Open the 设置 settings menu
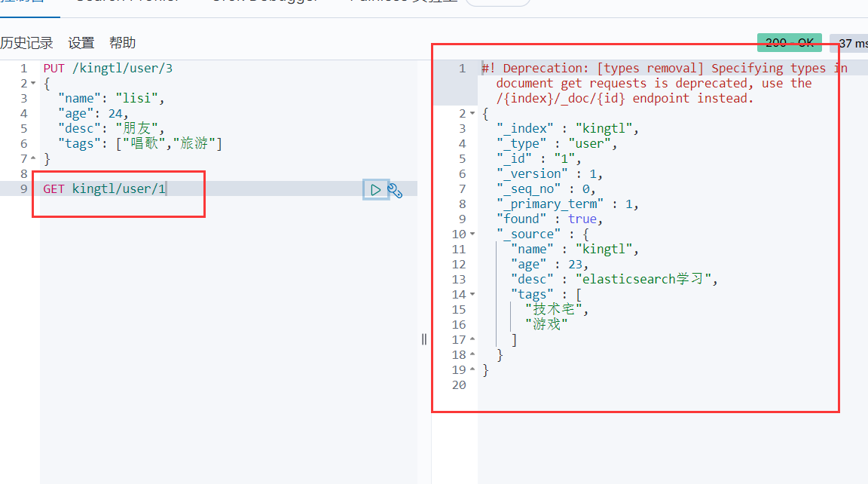The width and height of the screenshot is (868, 484). (81, 43)
